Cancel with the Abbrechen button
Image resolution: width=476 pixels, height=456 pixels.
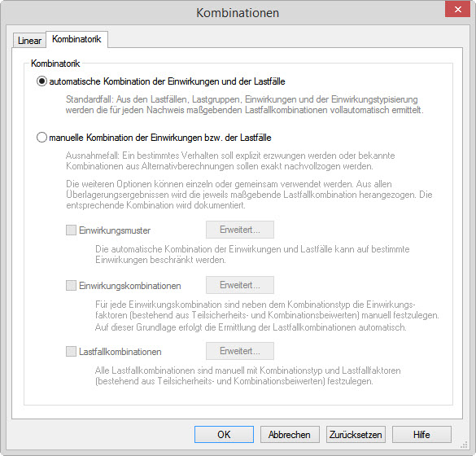point(290,435)
